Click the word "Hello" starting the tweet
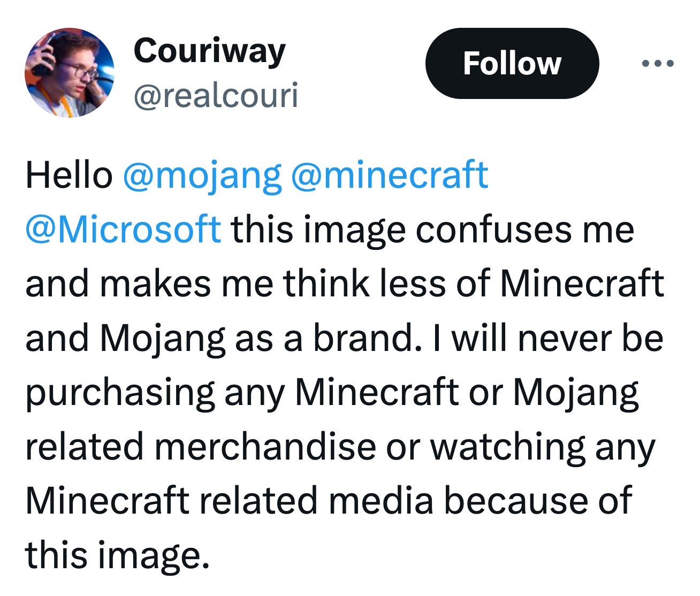Image resolution: width=700 pixels, height=596 pixels. [69, 175]
